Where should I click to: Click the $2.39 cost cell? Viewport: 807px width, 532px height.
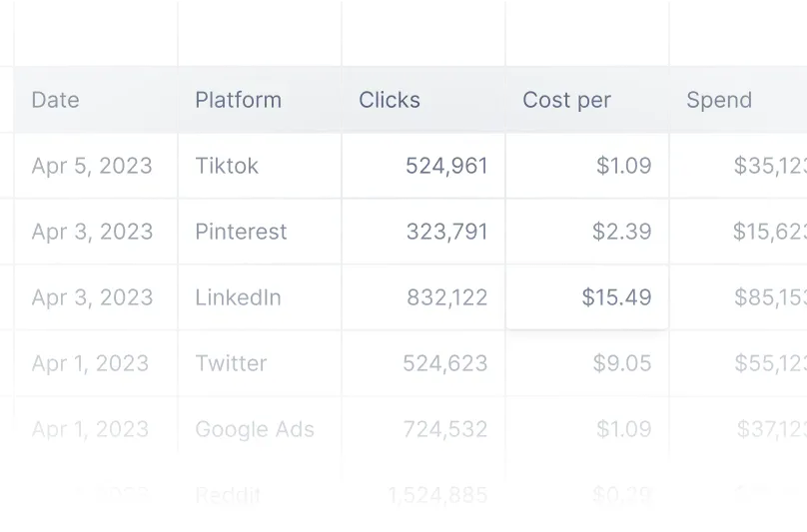(x=621, y=232)
